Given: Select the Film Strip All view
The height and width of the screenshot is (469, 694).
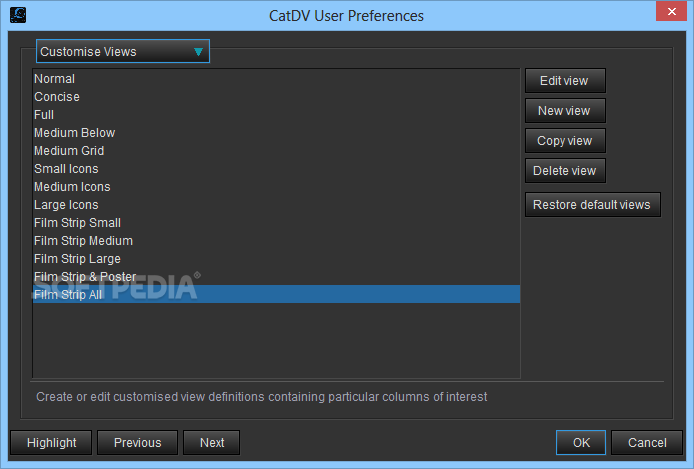Looking at the screenshot, I should tap(276, 294).
